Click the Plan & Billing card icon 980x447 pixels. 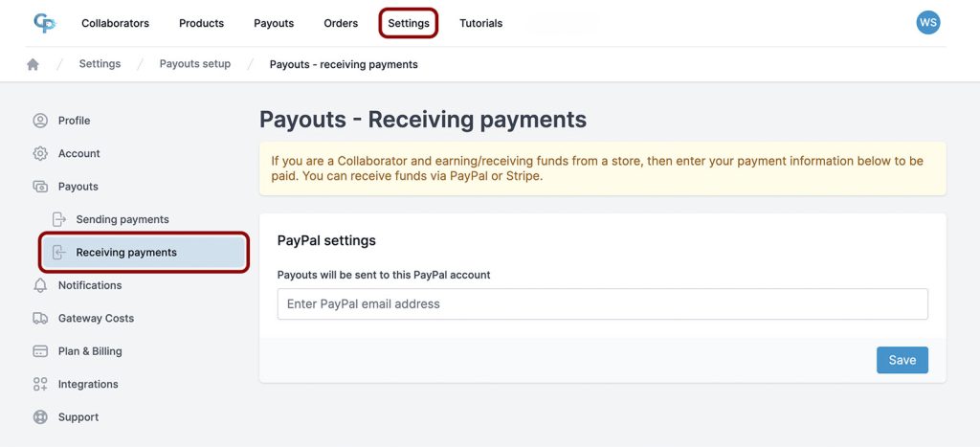40,351
